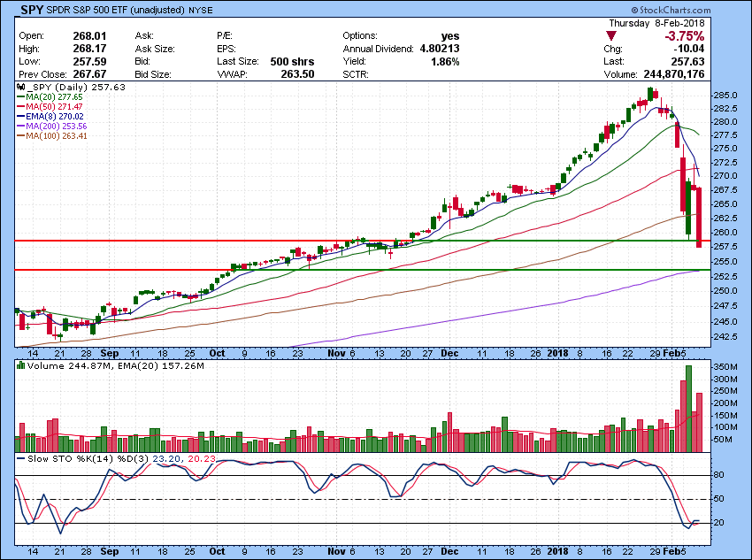Click the 'EMA(20) 157.26M' volume legend
Screen dimensions: 752x560
[x=161, y=366]
